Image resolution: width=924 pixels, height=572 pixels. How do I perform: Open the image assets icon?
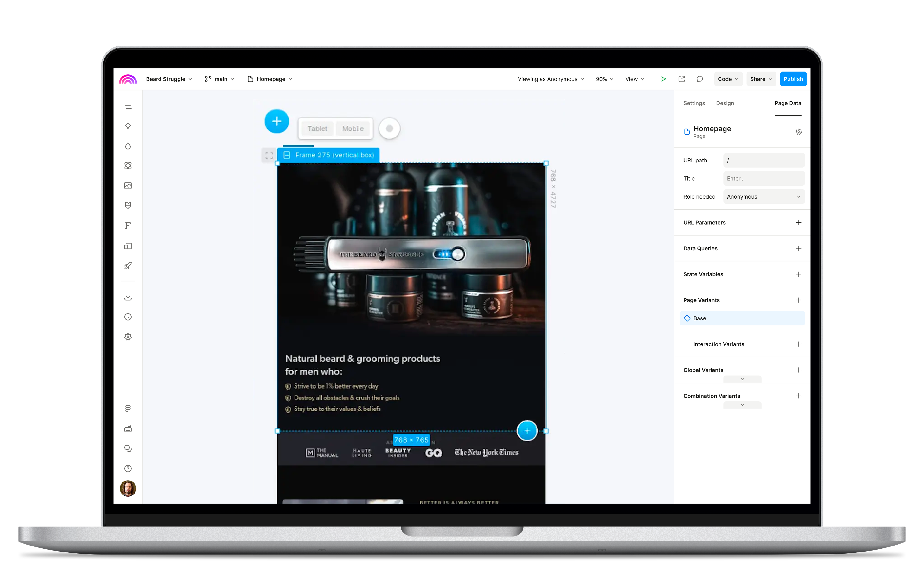[128, 186]
